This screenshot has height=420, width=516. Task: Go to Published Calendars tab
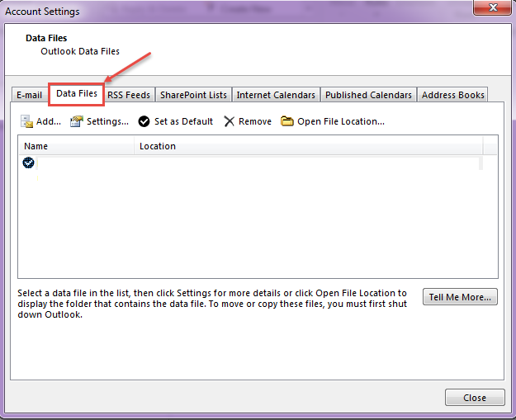click(368, 95)
